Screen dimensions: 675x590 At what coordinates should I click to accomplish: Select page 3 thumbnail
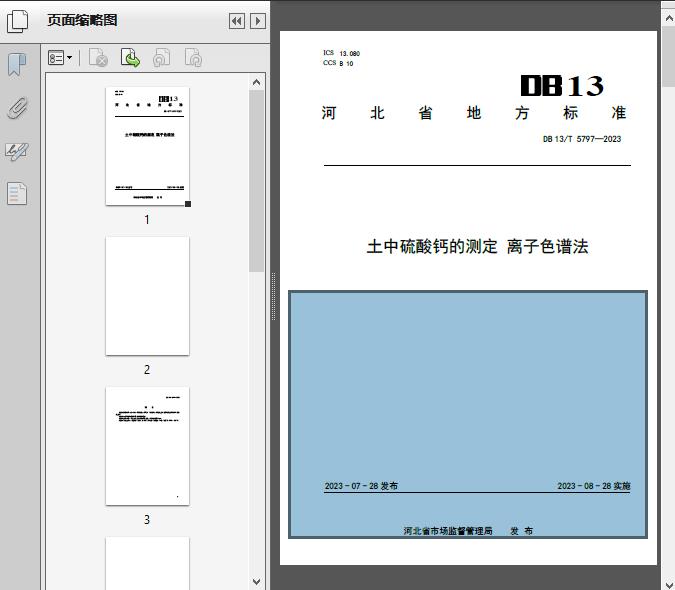147,446
